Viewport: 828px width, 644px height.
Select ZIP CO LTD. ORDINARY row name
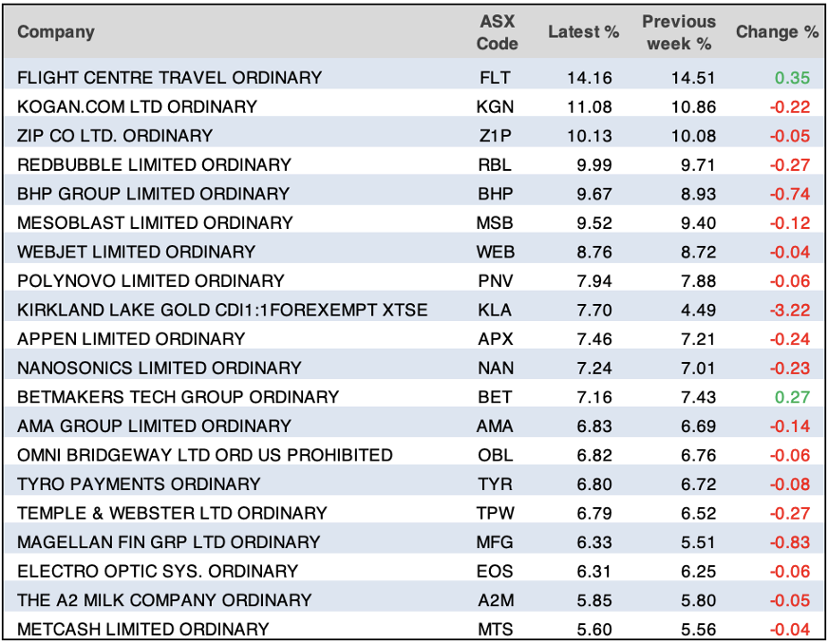115,135
